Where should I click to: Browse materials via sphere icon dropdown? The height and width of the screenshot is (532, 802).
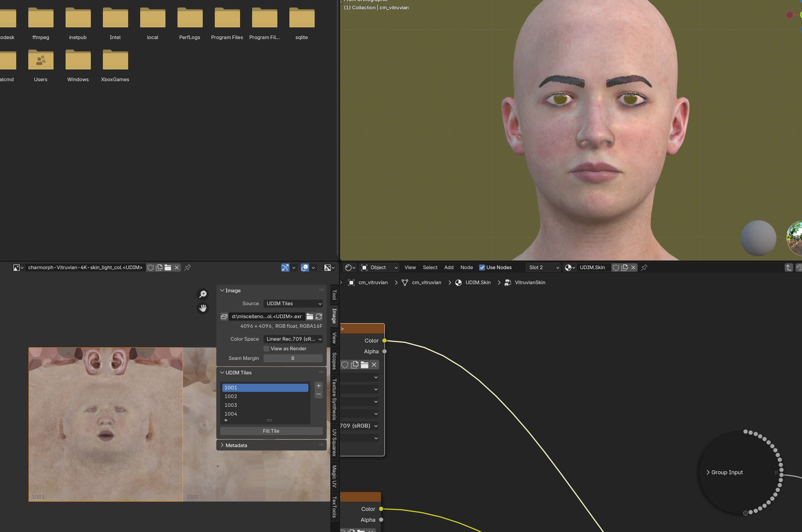pos(570,268)
